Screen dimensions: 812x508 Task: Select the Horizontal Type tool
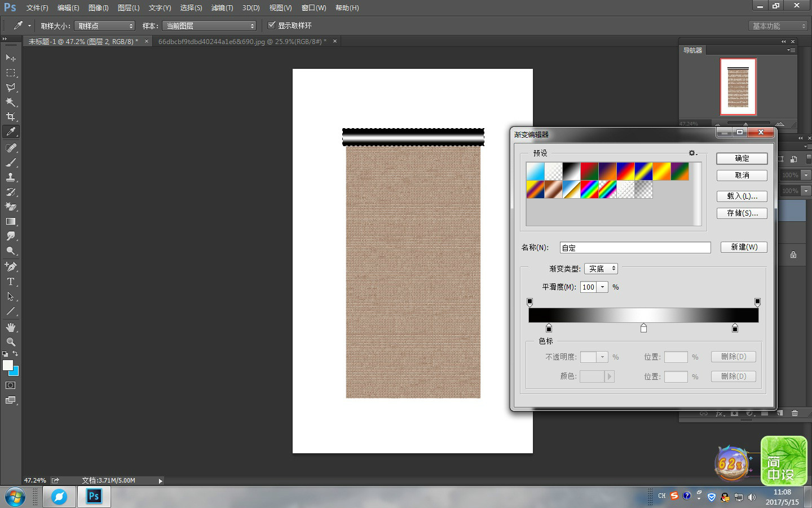(x=11, y=282)
